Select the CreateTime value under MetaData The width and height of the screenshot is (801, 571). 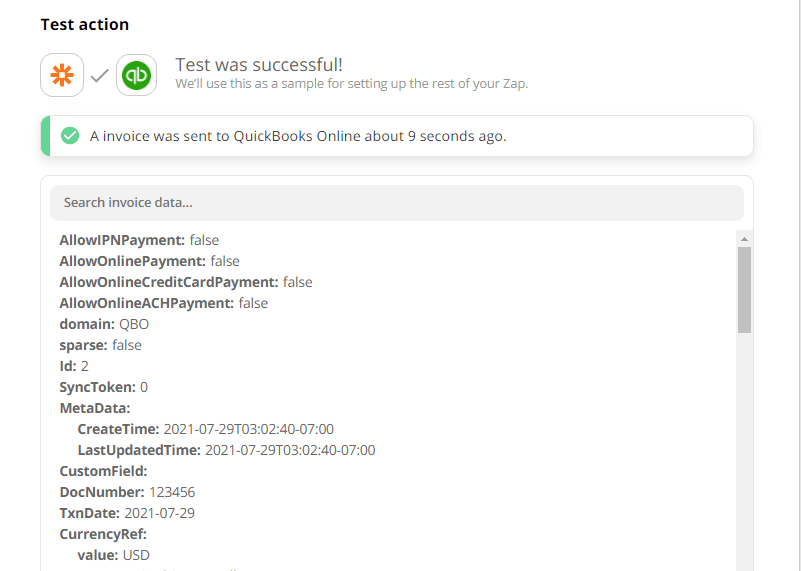click(248, 429)
